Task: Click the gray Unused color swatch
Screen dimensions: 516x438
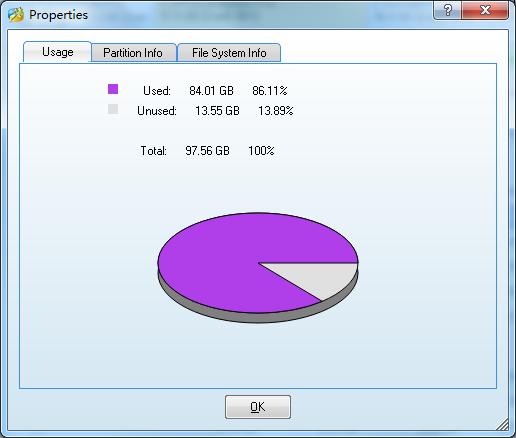Action: [x=113, y=109]
